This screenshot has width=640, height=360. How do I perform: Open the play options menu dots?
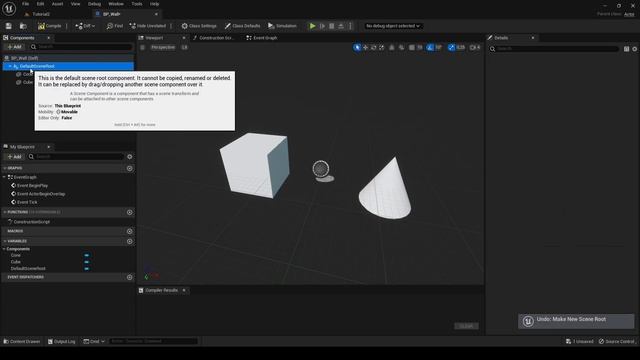(x=350, y=26)
